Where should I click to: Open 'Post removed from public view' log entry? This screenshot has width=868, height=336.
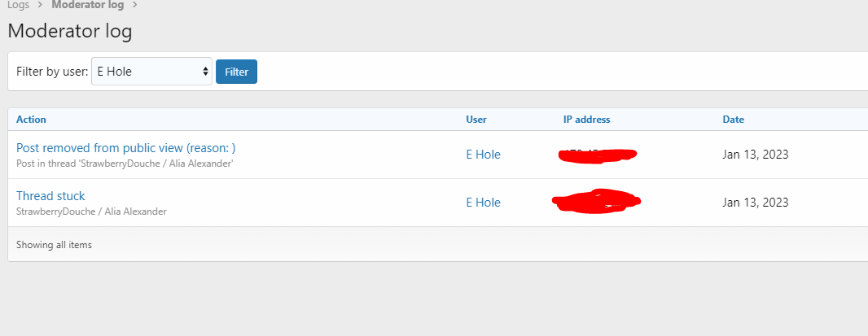(126, 148)
